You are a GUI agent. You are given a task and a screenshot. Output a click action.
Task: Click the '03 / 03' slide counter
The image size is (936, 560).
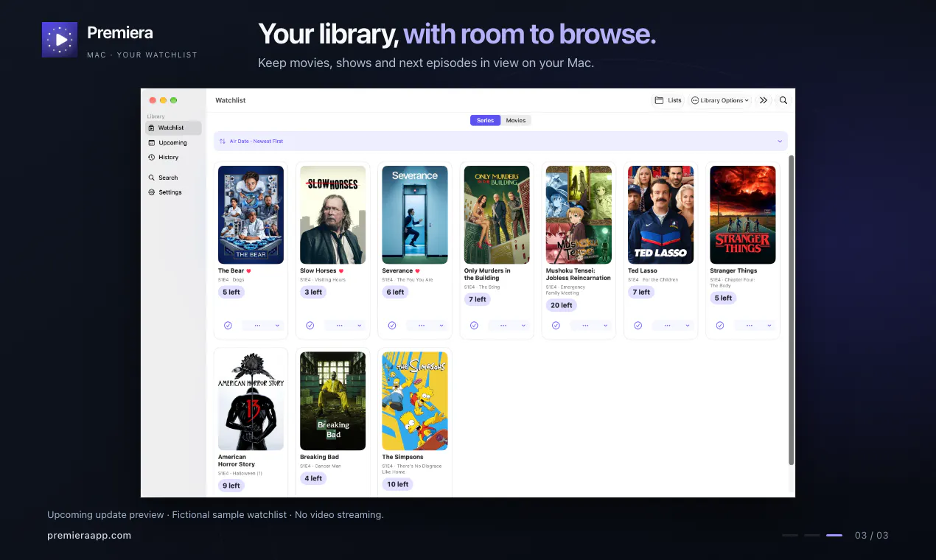tap(872, 536)
